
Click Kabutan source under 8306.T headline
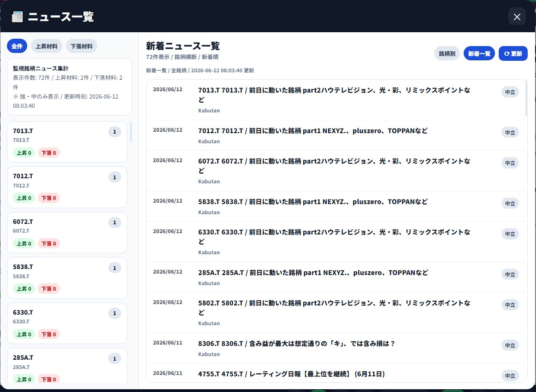click(x=209, y=354)
